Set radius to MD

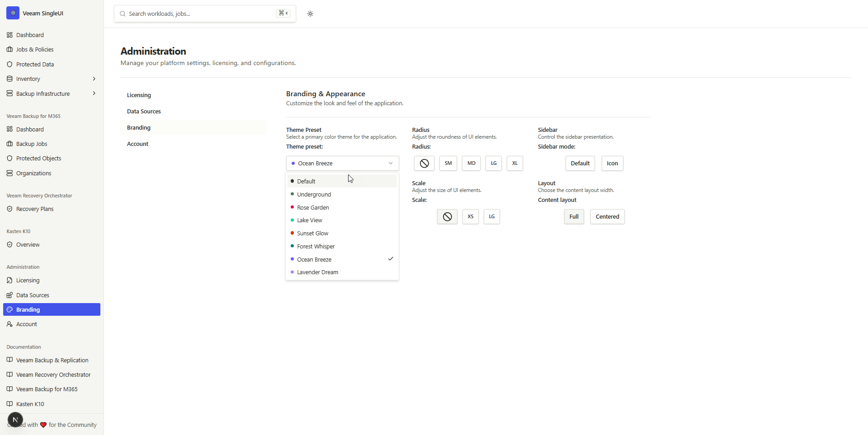[x=471, y=164]
